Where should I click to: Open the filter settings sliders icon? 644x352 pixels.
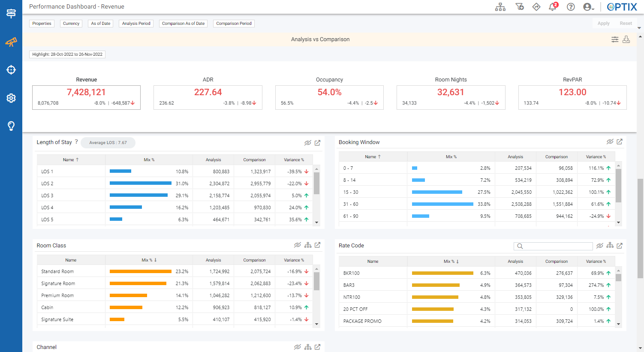(x=615, y=39)
